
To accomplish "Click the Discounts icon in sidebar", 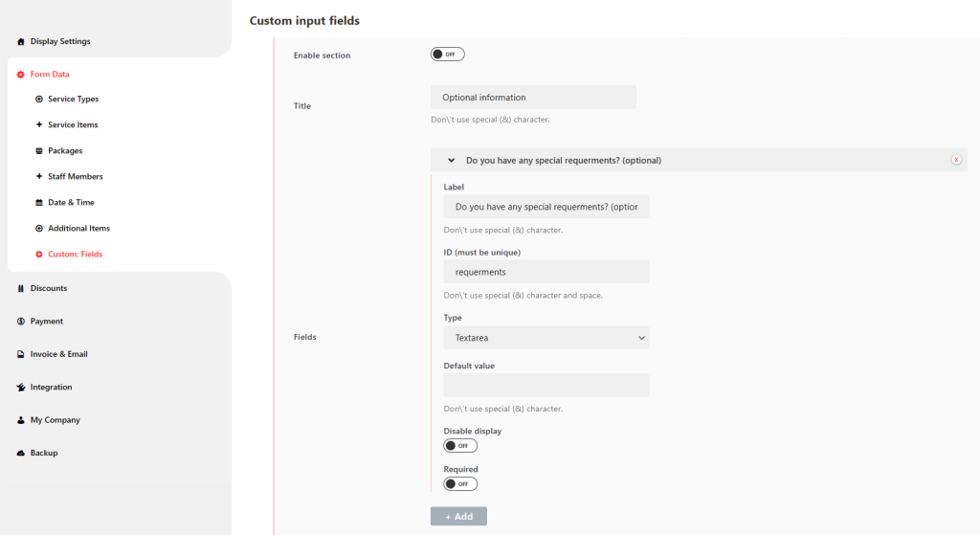I will [21, 288].
